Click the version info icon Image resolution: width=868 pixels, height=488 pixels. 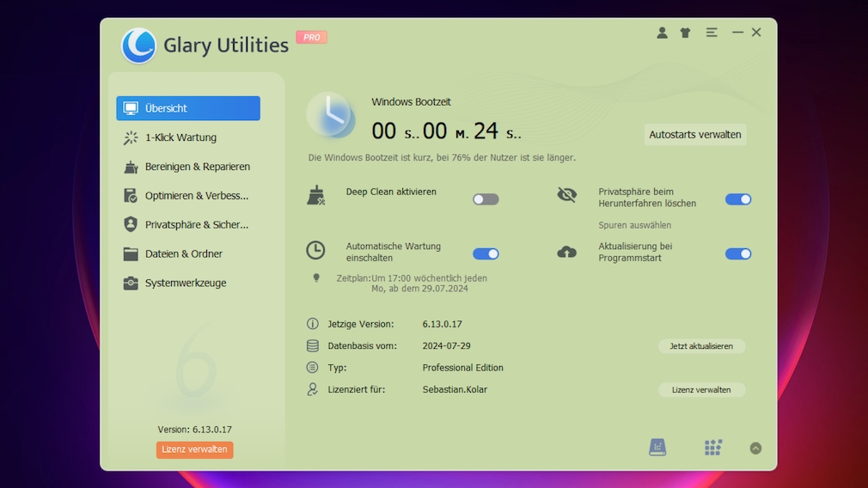point(313,324)
